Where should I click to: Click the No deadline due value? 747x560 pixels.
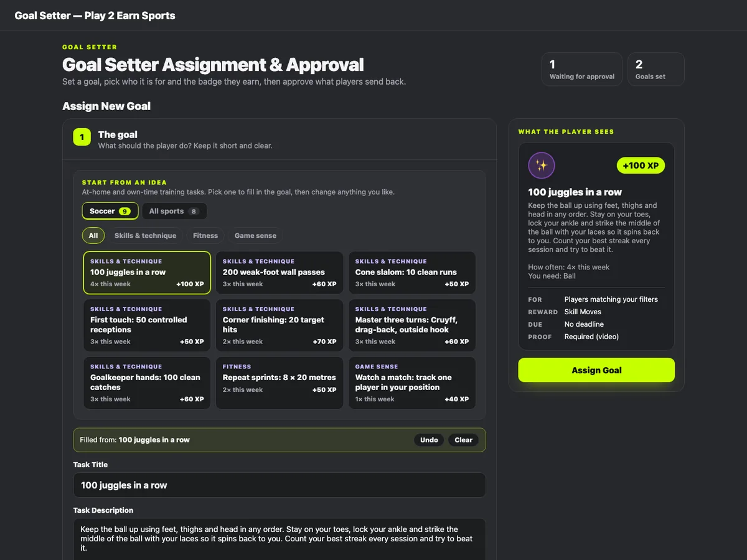tap(584, 324)
